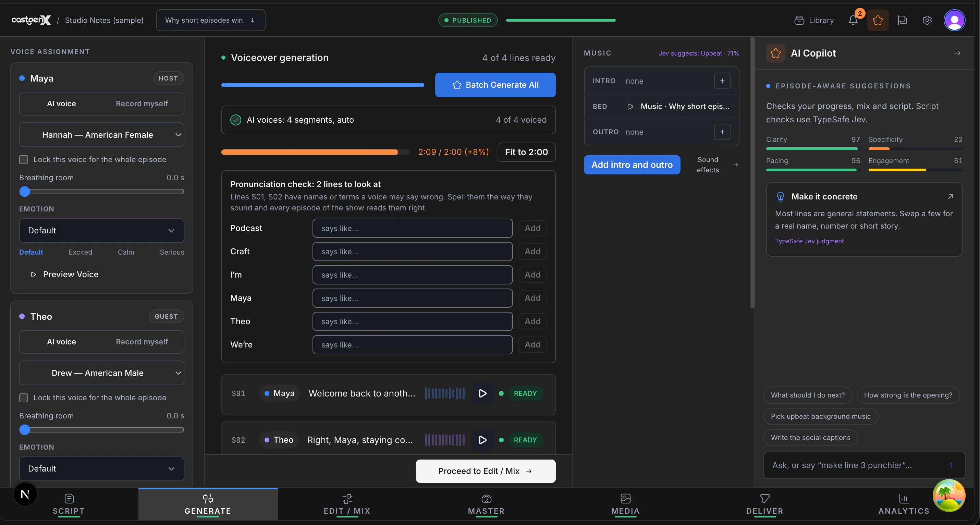980x525 pixels.
Task: Click Add intro and outro
Action: click(x=632, y=165)
